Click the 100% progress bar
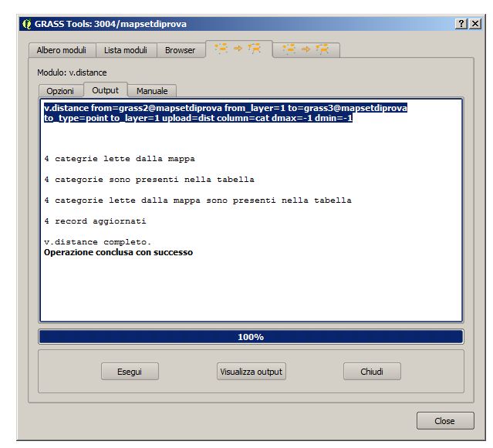Viewport: 493px width, 448px height. click(251, 337)
